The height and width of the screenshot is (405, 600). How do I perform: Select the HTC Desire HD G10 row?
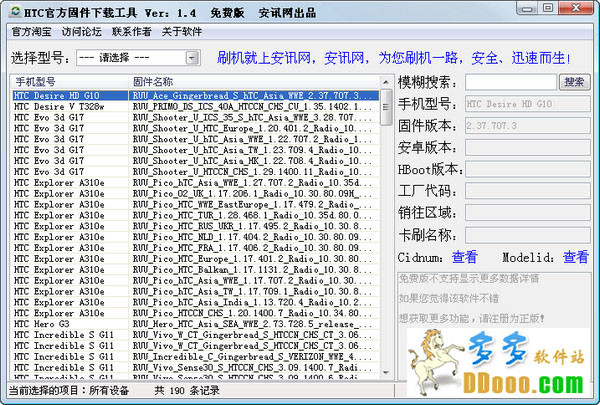(196, 96)
